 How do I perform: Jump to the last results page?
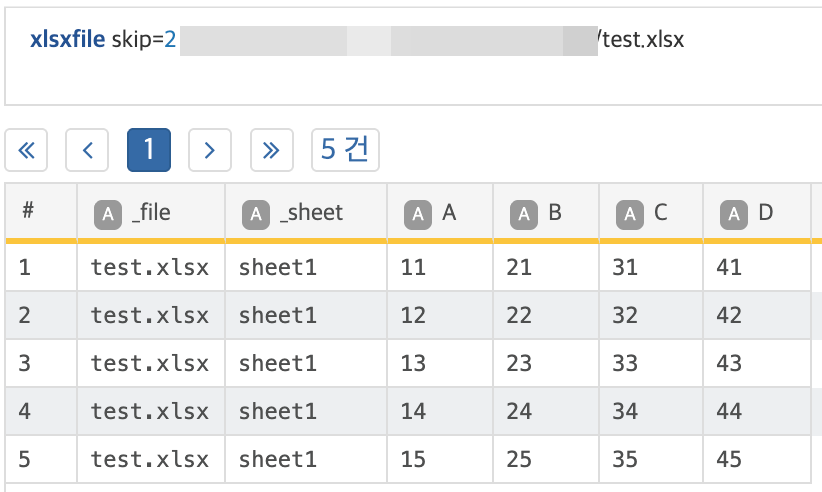pyautogui.click(x=271, y=150)
